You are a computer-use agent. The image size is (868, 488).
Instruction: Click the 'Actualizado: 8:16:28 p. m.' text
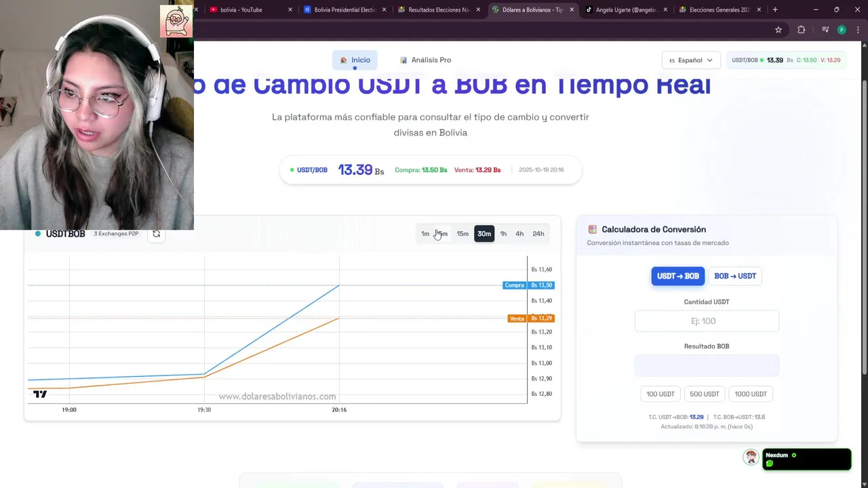pos(707,427)
